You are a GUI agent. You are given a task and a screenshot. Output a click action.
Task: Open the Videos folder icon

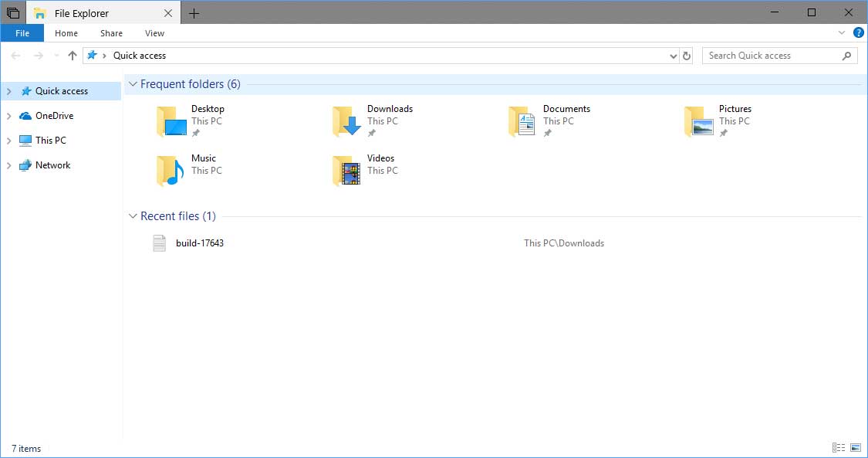pos(348,171)
